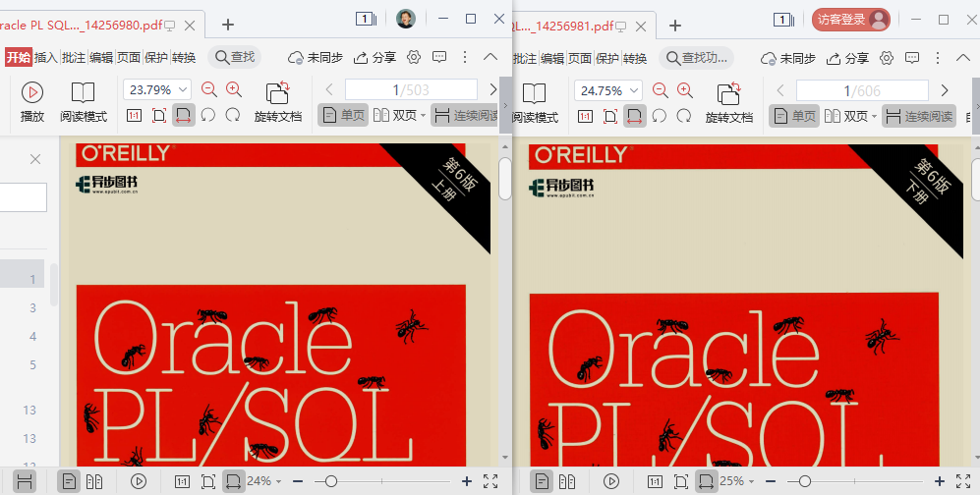This screenshot has height=495, width=980.
Task: Open 23.79% zoom dropdown in left window
Action: 157,90
